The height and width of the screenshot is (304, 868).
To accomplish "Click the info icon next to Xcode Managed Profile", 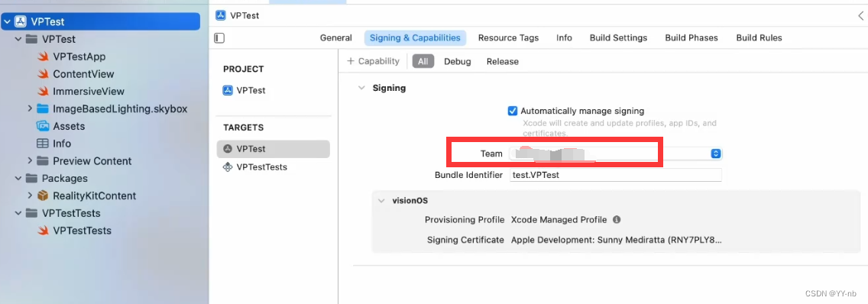I will click(x=617, y=220).
